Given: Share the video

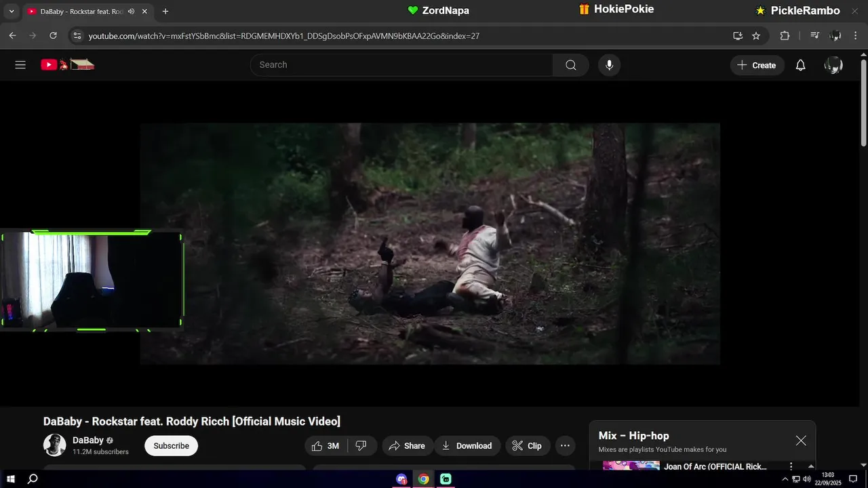Looking at the screenshot, I should [x=407, y=446].
